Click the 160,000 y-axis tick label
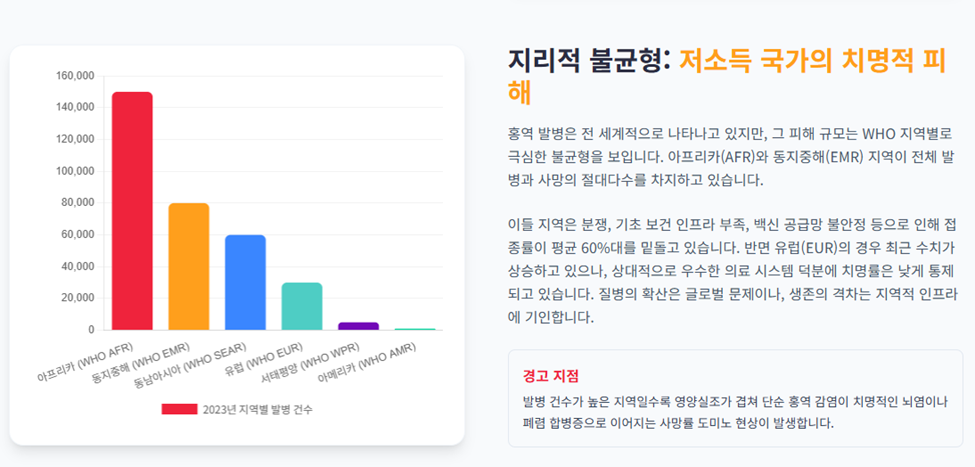This screenshot has width=975, height=467. [x=75, y=76]
